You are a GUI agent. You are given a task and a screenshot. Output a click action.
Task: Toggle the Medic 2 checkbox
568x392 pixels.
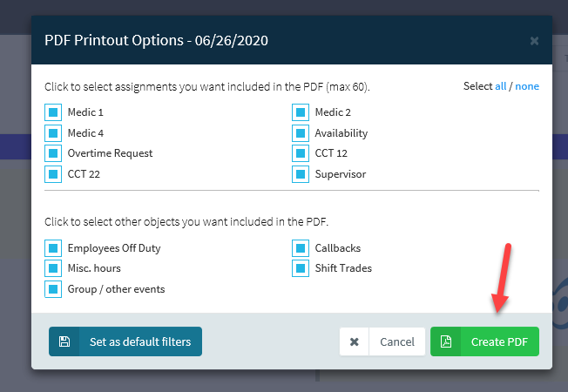click(301, 112)
